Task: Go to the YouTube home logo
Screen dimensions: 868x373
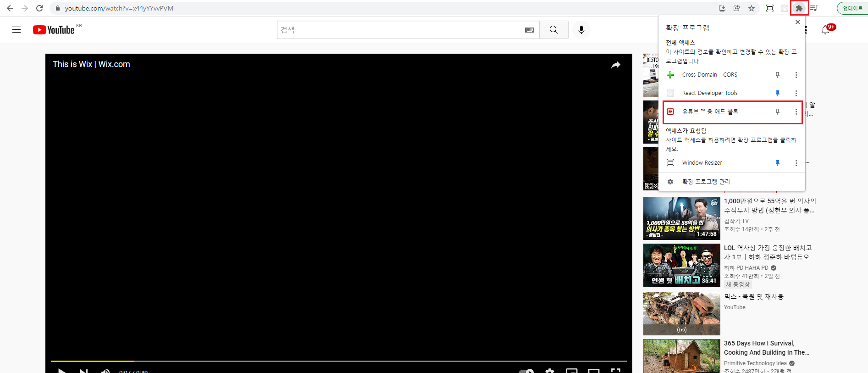Action: 54,30
